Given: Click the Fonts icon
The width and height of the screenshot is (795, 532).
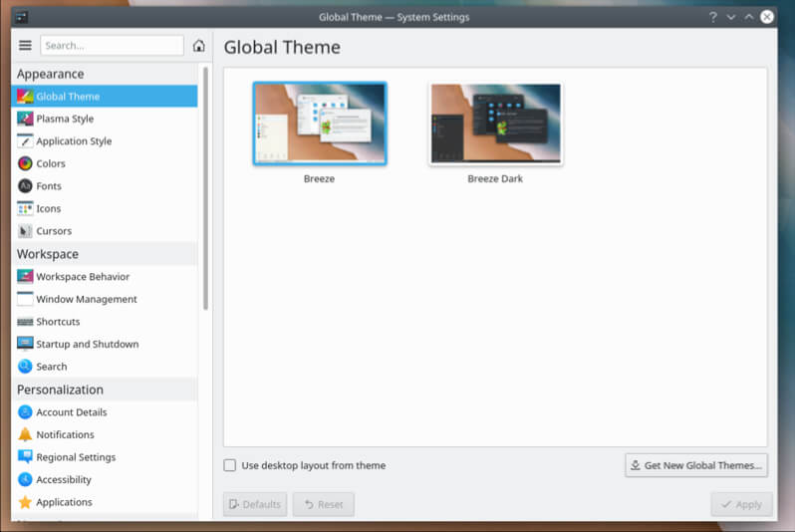Looking at the screenshot, I should pos(25,186).
